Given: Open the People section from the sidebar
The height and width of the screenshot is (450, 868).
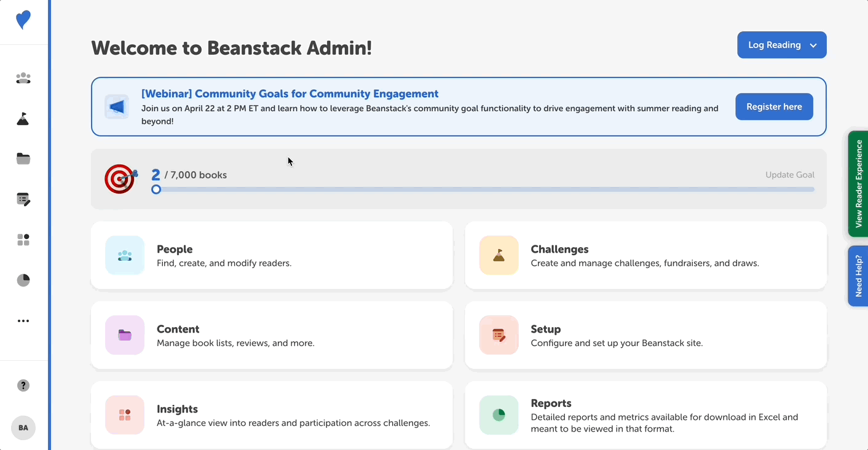Looking at the screenshot, I should point(23,78).
